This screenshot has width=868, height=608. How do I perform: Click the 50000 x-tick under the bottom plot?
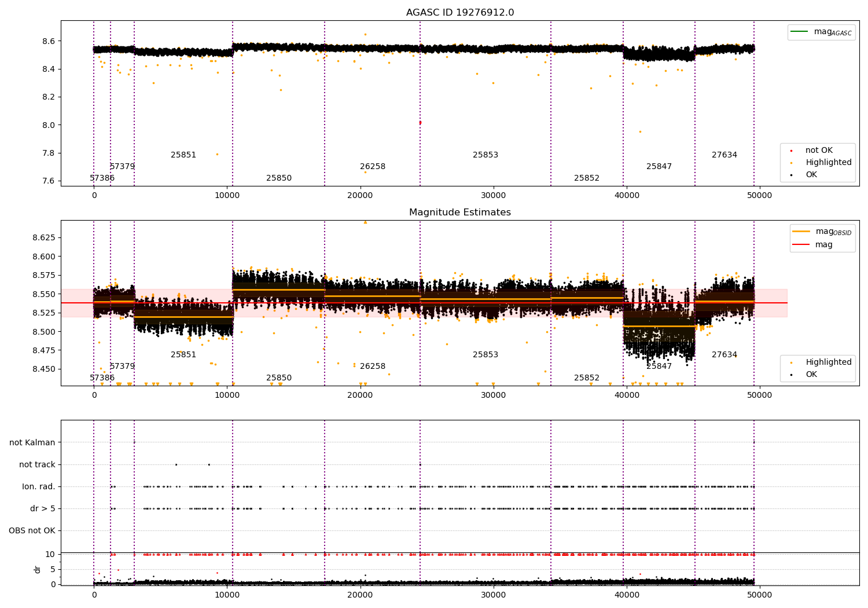[759, 595]
